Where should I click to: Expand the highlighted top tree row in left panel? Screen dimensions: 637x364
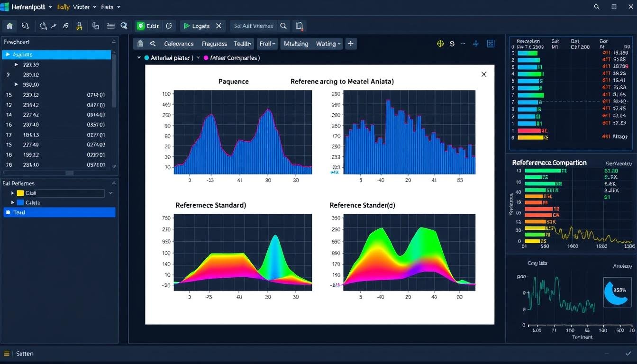point(8,55)
